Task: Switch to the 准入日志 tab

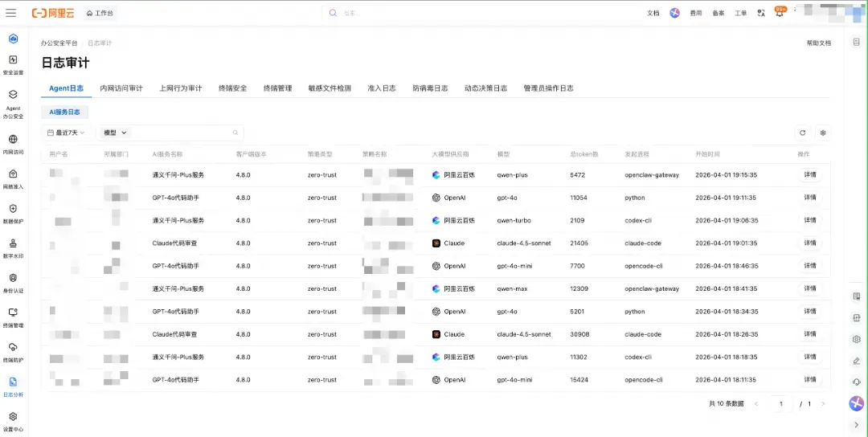Action: [382, 88]
